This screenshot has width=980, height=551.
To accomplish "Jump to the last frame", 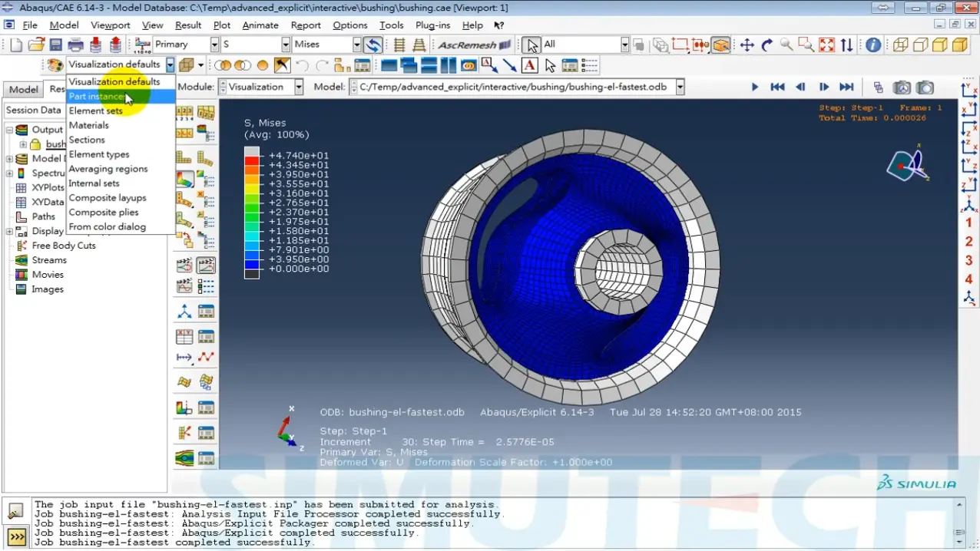I will tap(846, 87).
